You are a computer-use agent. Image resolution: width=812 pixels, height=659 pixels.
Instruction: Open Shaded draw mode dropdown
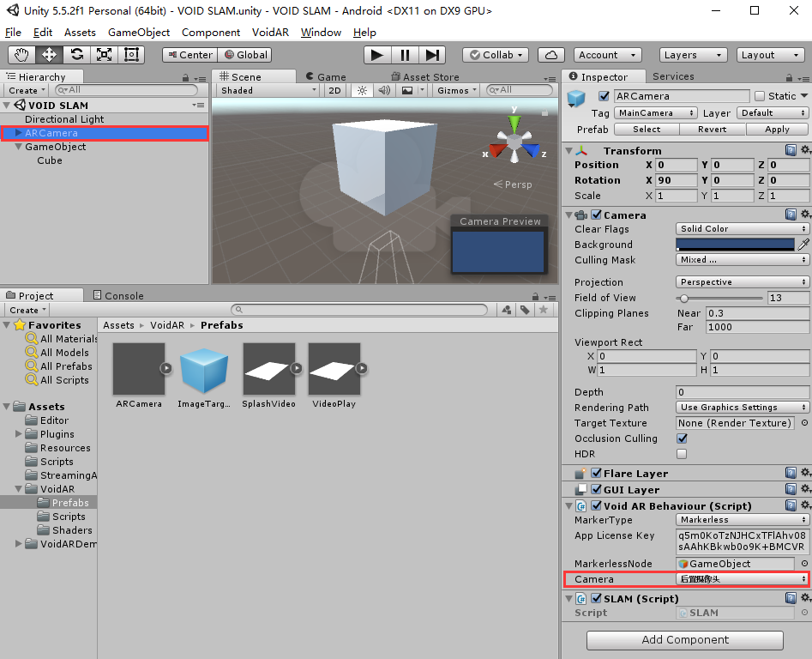tap(268, 91)
